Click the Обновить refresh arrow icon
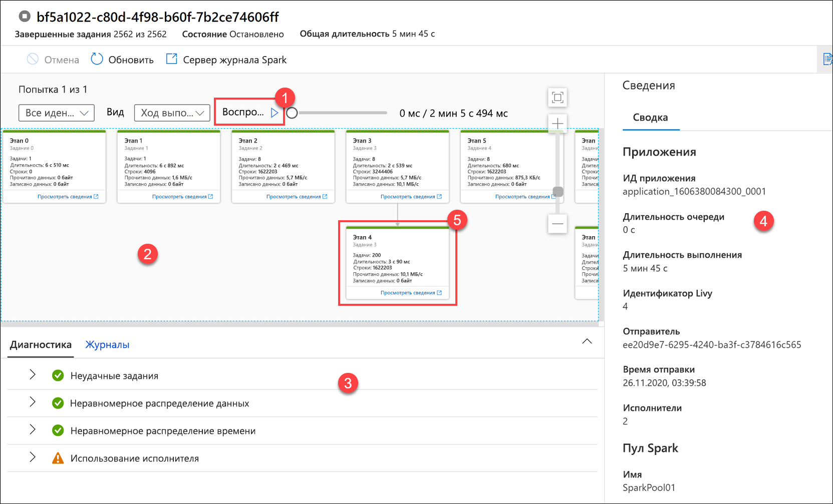833x504 pixels. (x=97, y=59)
